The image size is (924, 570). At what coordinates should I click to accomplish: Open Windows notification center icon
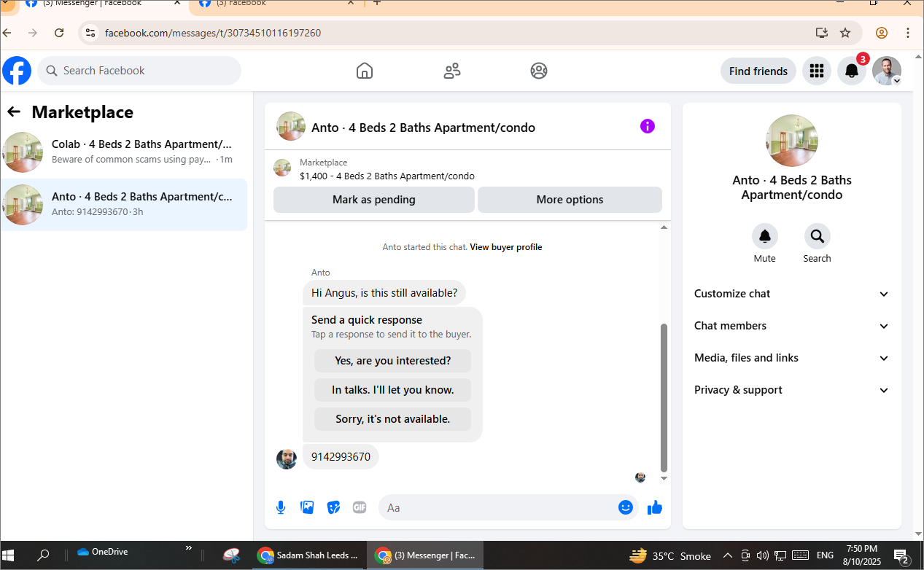pyautogui.click(x=901, y=555)
